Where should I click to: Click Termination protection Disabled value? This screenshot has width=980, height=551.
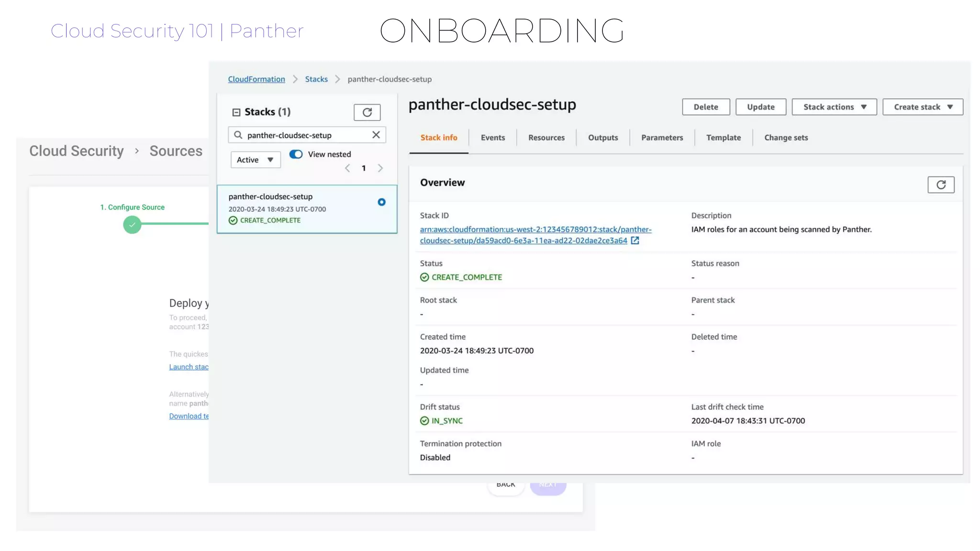coord(435,458)
